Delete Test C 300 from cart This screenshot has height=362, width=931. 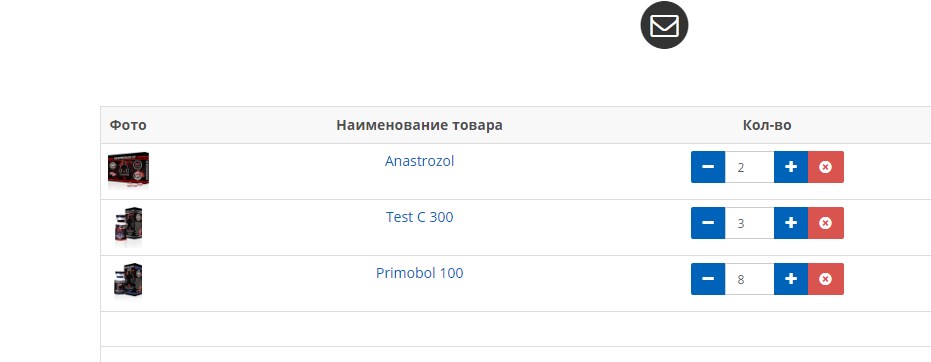(x=825, y=223)
